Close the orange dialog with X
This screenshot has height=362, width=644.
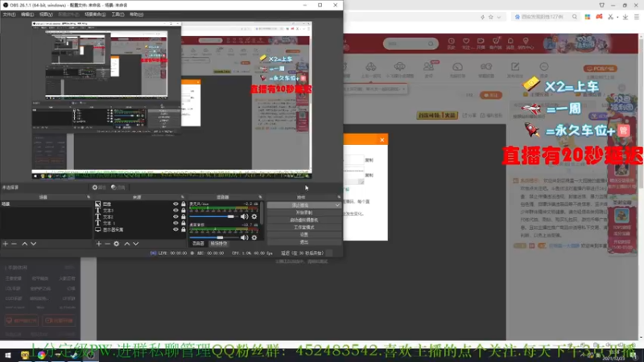(382, 140)
